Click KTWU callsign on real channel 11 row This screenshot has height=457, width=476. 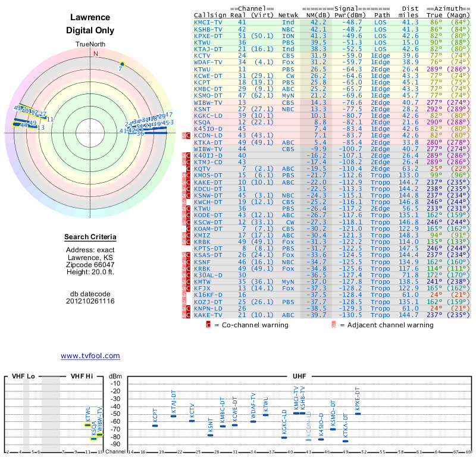tap(202, 69)
